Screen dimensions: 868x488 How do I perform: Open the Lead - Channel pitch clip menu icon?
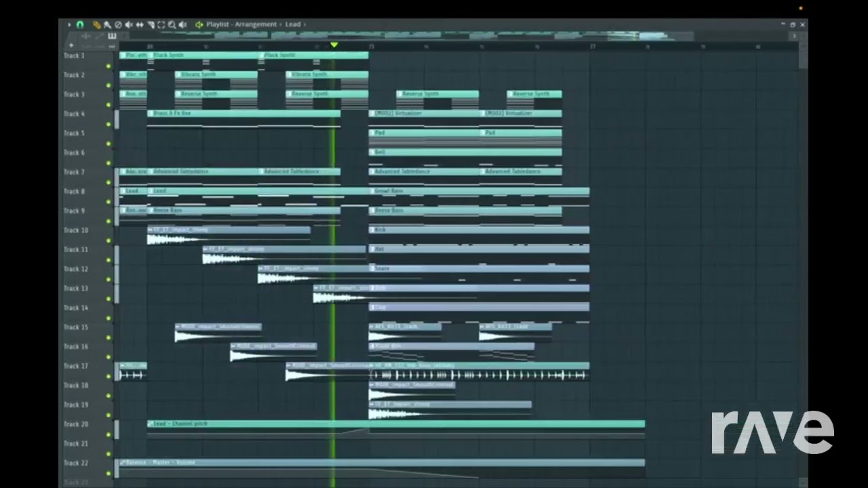click(x=151, y=424)
